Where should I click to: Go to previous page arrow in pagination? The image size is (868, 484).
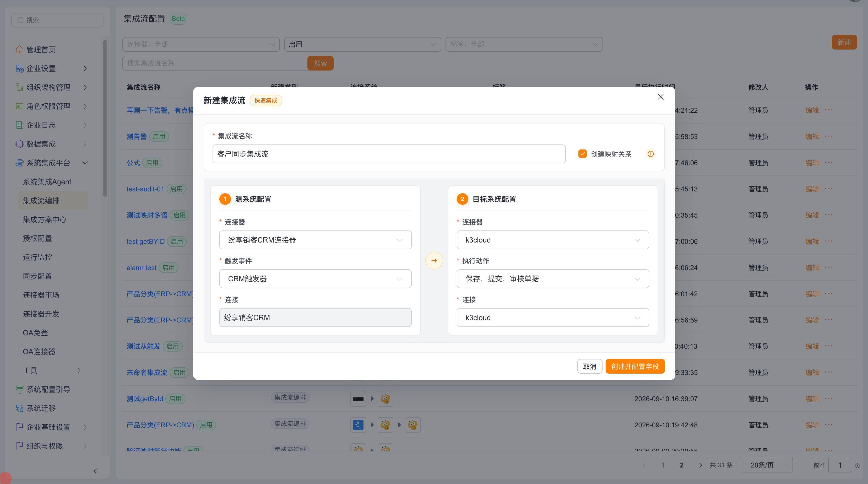coord(644,465)
